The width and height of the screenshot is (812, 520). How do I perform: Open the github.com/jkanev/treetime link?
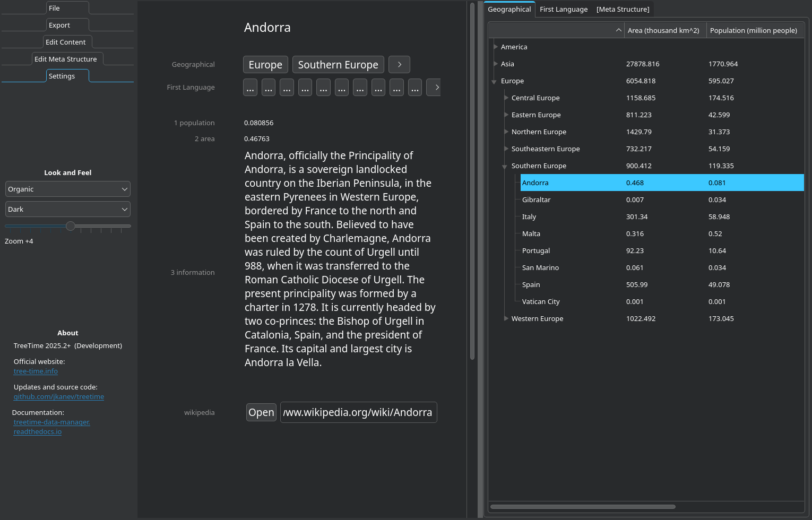58,397
